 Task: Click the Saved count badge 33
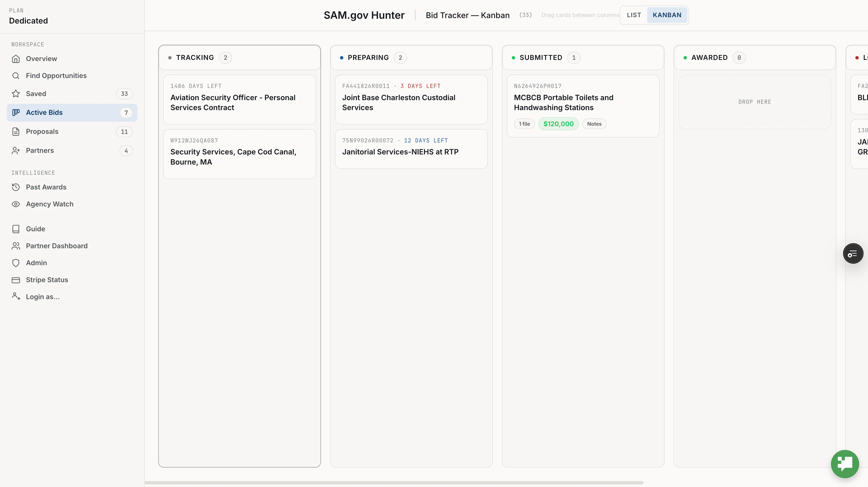tap(124, 94)
